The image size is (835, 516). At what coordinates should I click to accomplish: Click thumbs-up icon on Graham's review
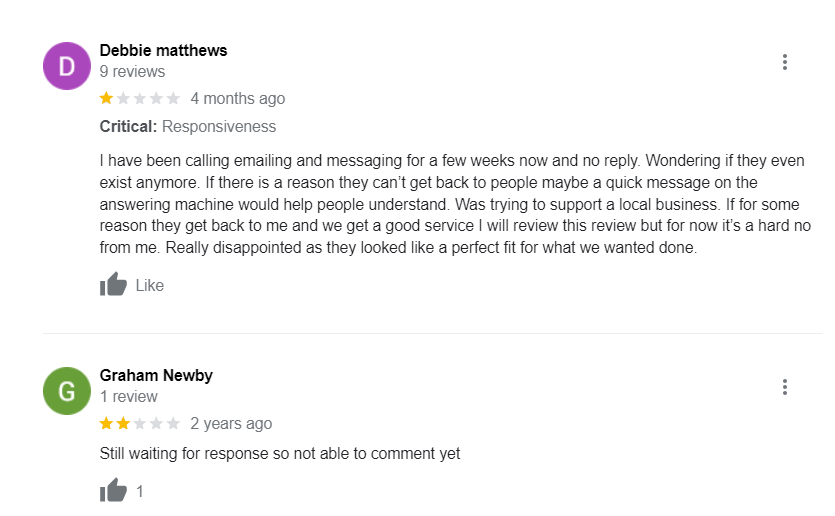[114, 491]
